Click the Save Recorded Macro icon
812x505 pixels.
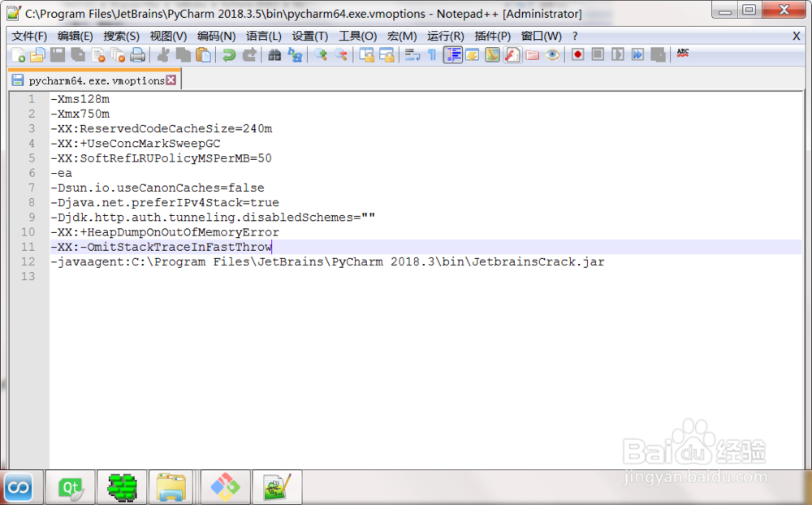point(659,54)
